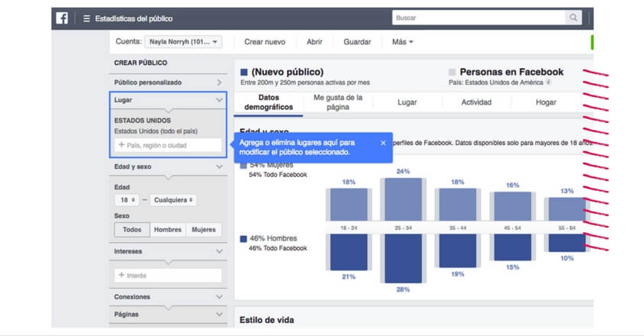This screenshot has height=336, width=644.
Task: Click the Guardar button
Action: point(357,42)
